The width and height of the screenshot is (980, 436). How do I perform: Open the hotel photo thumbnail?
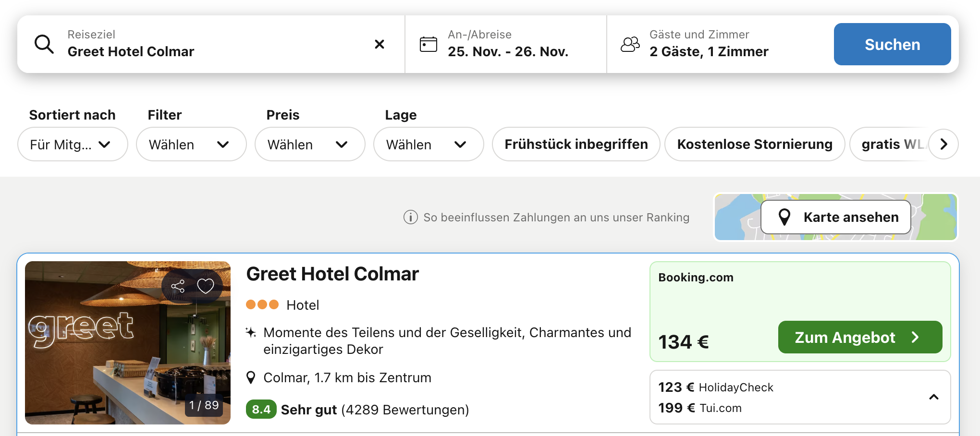click(x=128, y=343)
